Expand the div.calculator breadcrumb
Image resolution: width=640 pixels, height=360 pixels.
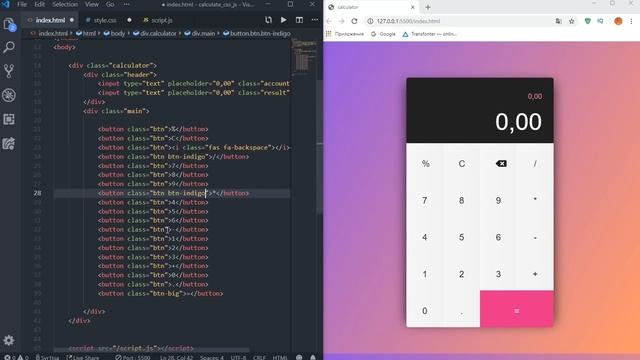pyautogui.click(x=155, y=33)
